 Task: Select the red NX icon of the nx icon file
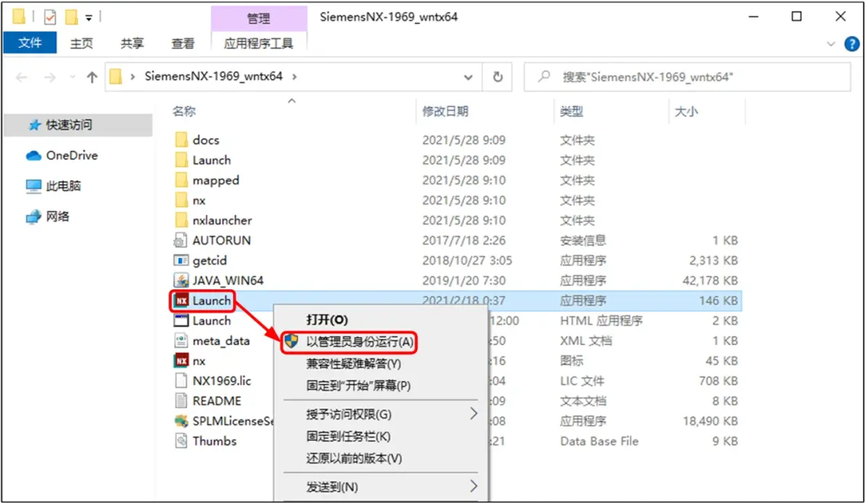181,360
